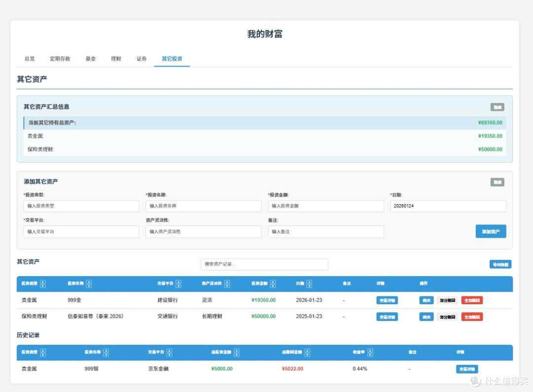Click the 交易平台 sort icon in assets table
Screen dimensions: 533x392
click(179, 284)
